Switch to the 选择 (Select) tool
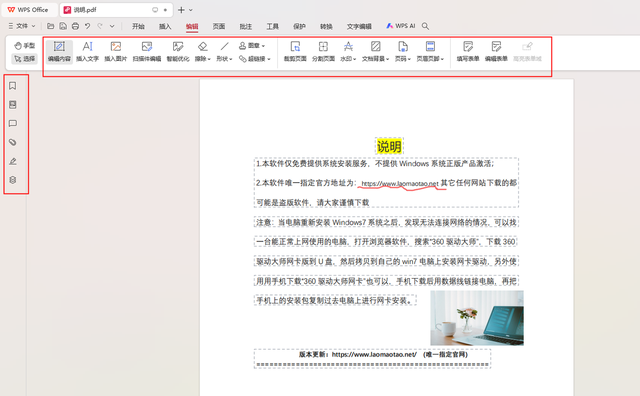Image resolution: width=640 pixels, height=396 pixels. click(x=24, y=59)
